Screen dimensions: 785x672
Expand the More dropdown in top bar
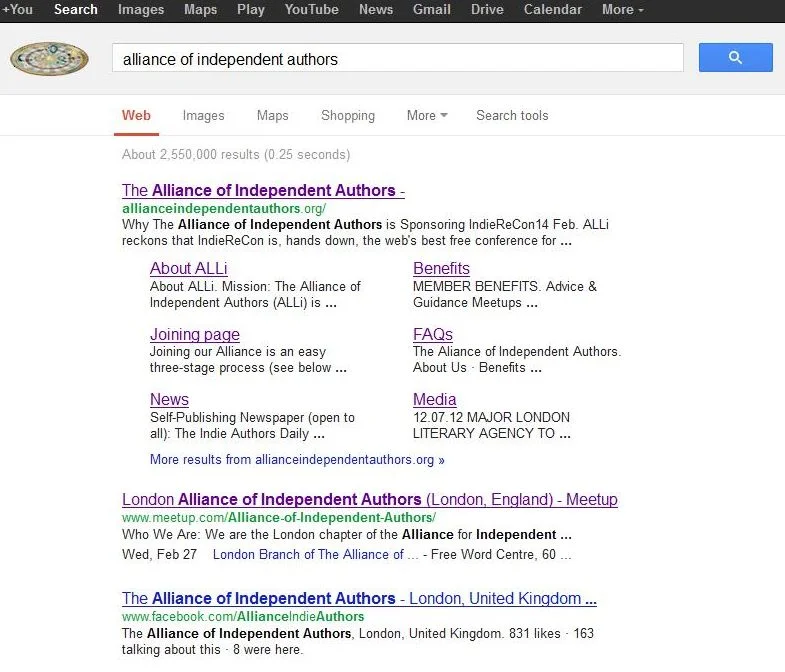coord(622,10)
